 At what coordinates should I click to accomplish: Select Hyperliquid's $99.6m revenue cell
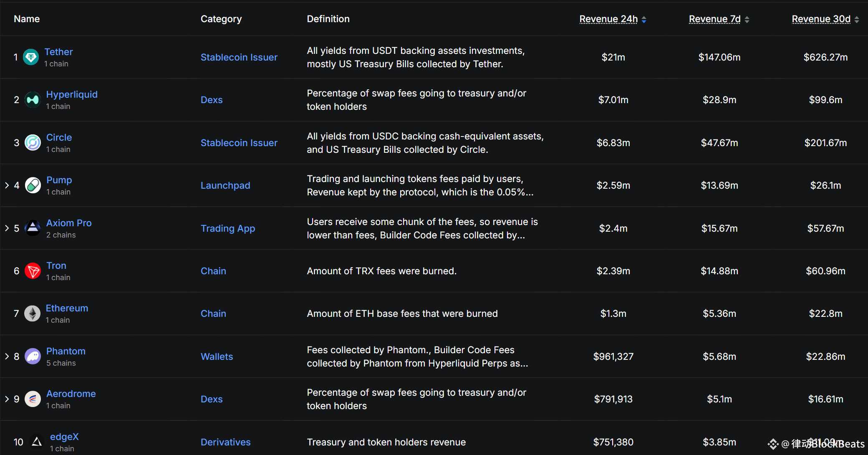(x=825, y=100)
